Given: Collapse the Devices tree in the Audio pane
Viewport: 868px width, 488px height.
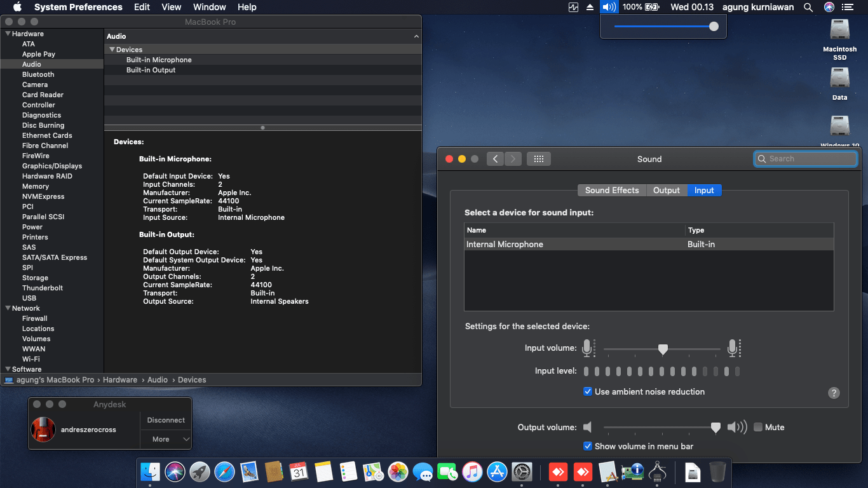Looking at the screenshot, I should coord(112,49).
